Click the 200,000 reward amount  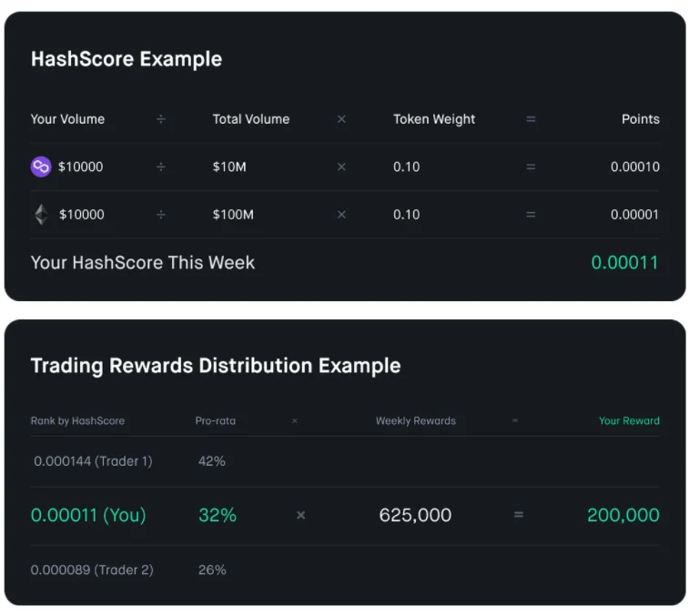point(623,515)
